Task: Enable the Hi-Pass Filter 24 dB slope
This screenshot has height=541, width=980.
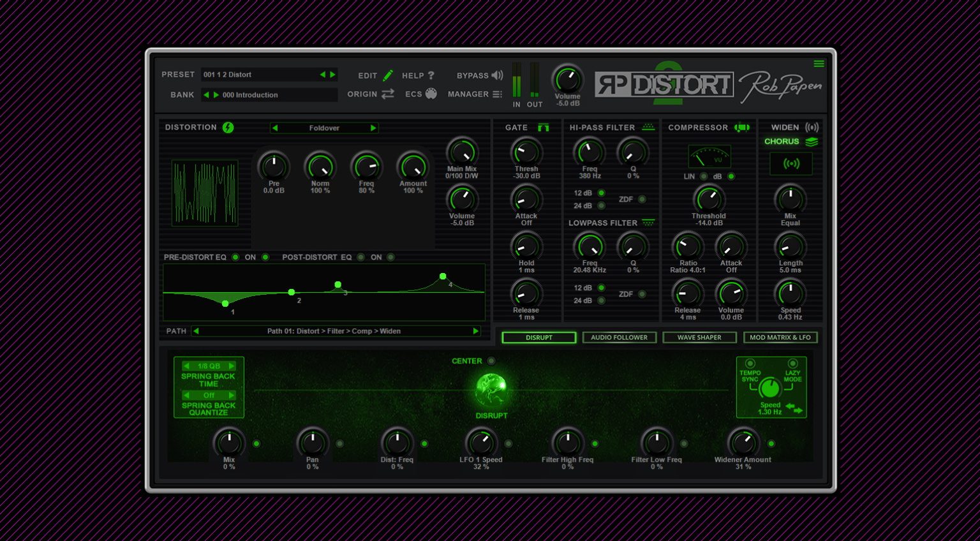Action: pos(601,205)
